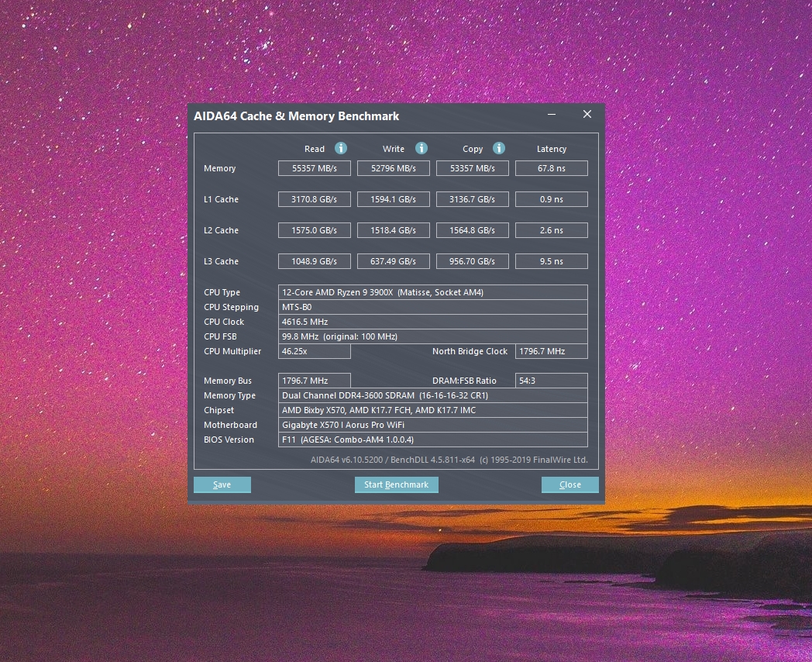Click L1 Cache Latency 0.9 ns
Viewport: 812px width, 662px height.
552,199
